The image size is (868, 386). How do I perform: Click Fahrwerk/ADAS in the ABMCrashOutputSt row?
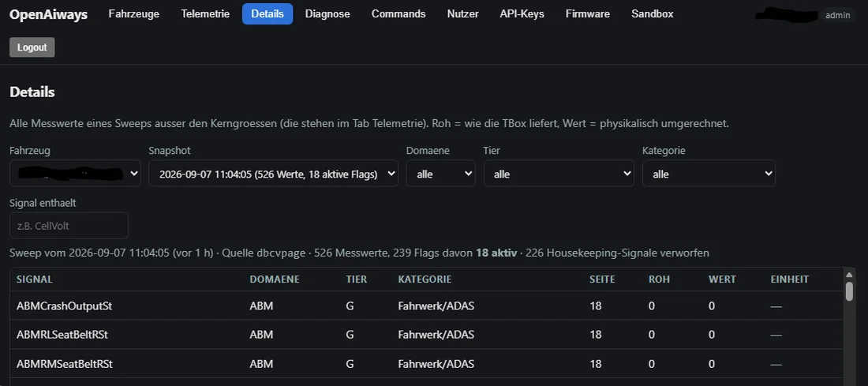[x=436, y=305]
